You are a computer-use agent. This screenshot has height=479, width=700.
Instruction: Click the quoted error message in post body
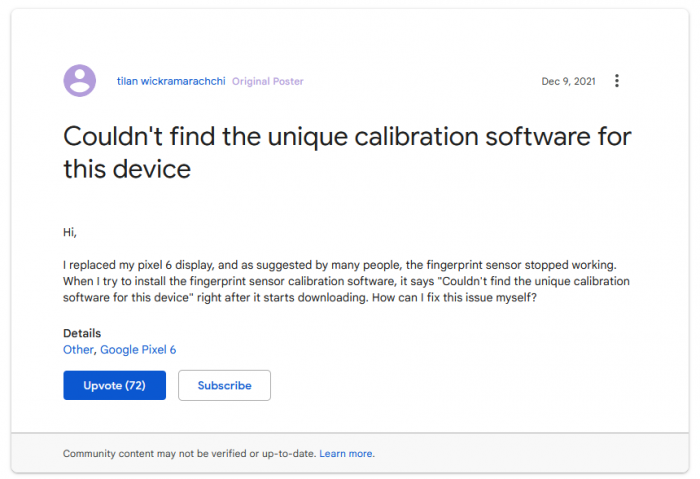click(540, 282)
